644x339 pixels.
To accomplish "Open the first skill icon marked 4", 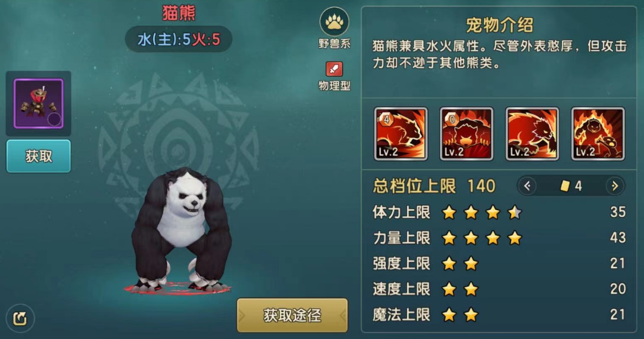I will 401,134.
